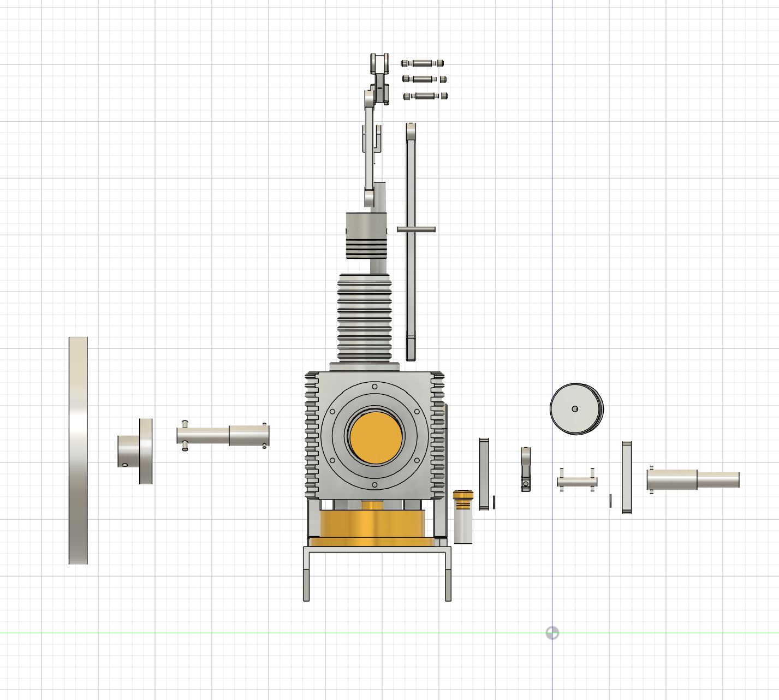
Task: Select the large flywheel disc at far left
Action: click(78, 450)
